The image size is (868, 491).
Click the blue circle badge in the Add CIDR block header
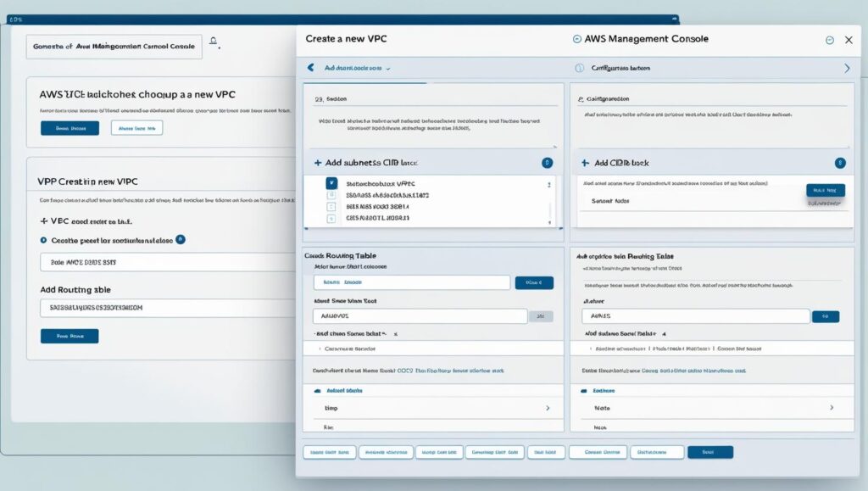point(840,163)
